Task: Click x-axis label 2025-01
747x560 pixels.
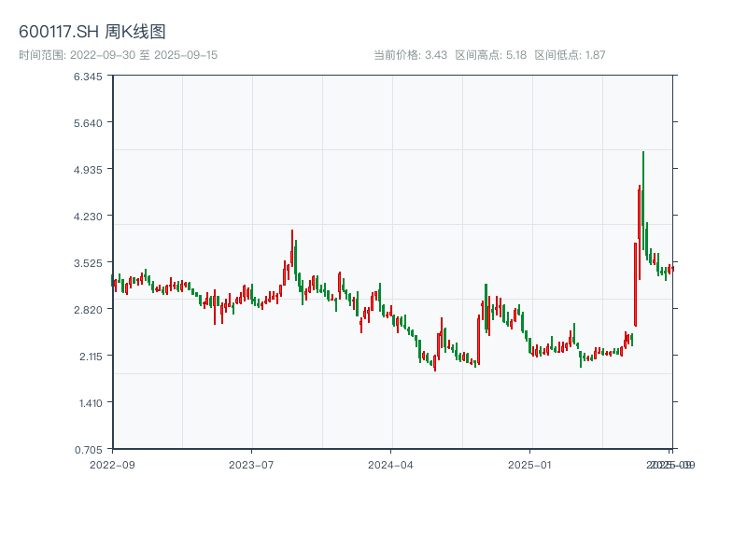Action: pos(529,465)
